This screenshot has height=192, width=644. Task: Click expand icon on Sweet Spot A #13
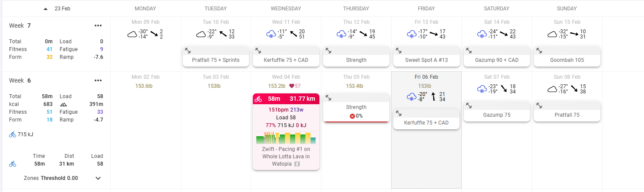[399, 51]
